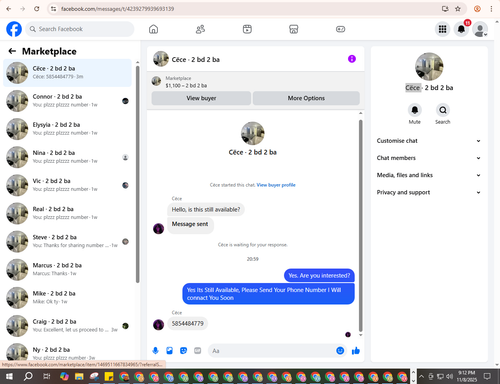
Task: Open the Chrome three-dot menu
Action: pos(491,9)
